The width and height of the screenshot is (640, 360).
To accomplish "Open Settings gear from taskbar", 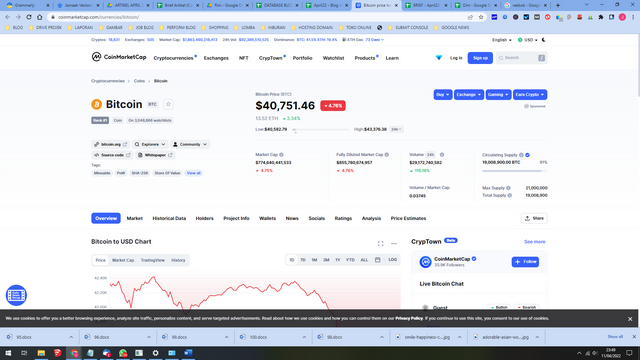I will pos(156,353).
